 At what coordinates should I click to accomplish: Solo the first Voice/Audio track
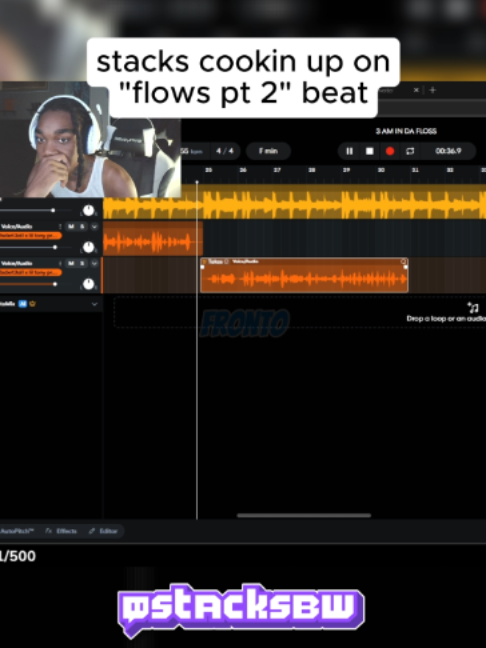pos(82,226)
